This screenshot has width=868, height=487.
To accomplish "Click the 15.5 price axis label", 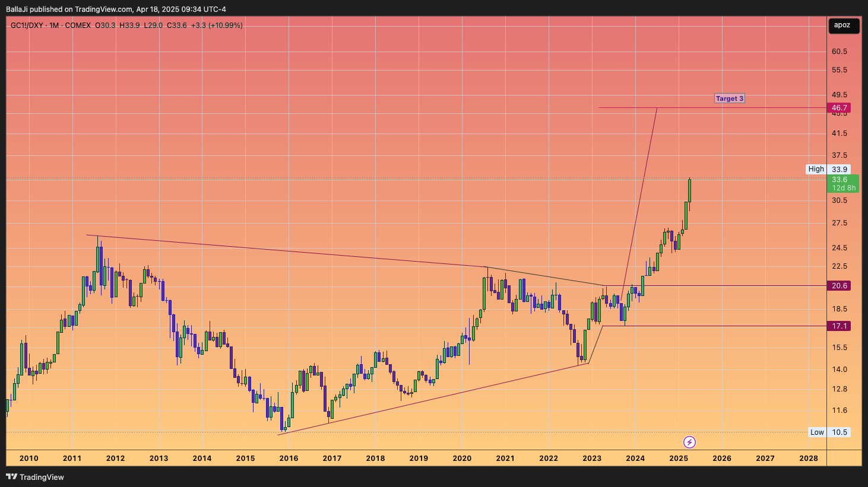I will pos(839,348).
